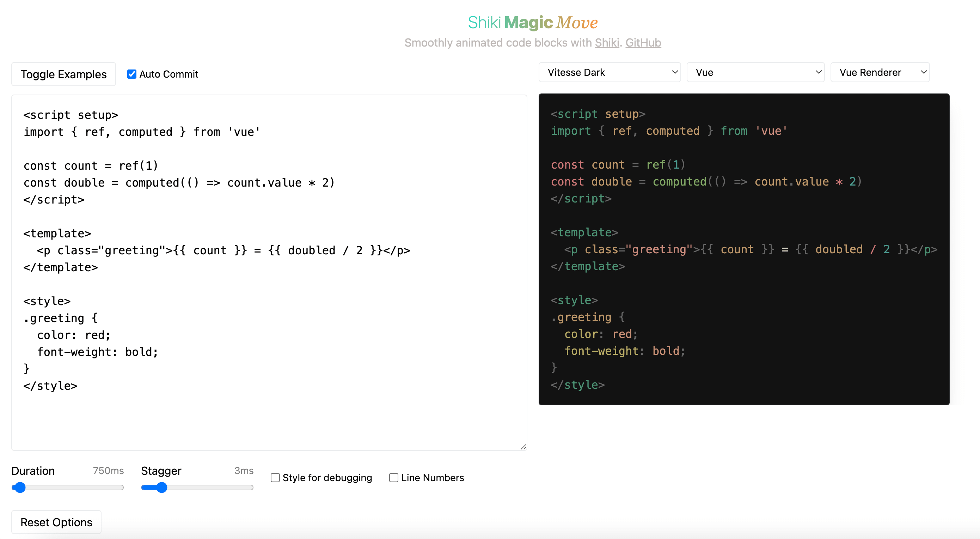Enable Line Numbers checkbox

click(x=394, y=477)
